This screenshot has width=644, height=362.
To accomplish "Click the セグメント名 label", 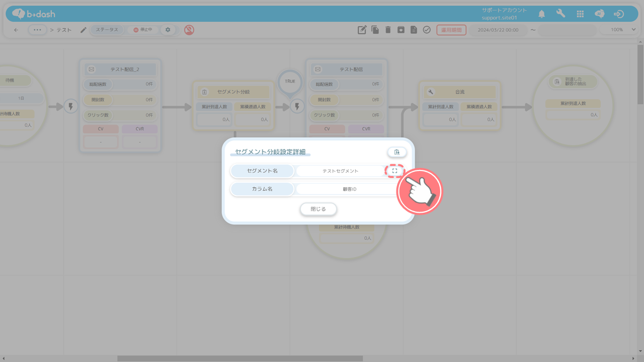I will coord(262,171).
